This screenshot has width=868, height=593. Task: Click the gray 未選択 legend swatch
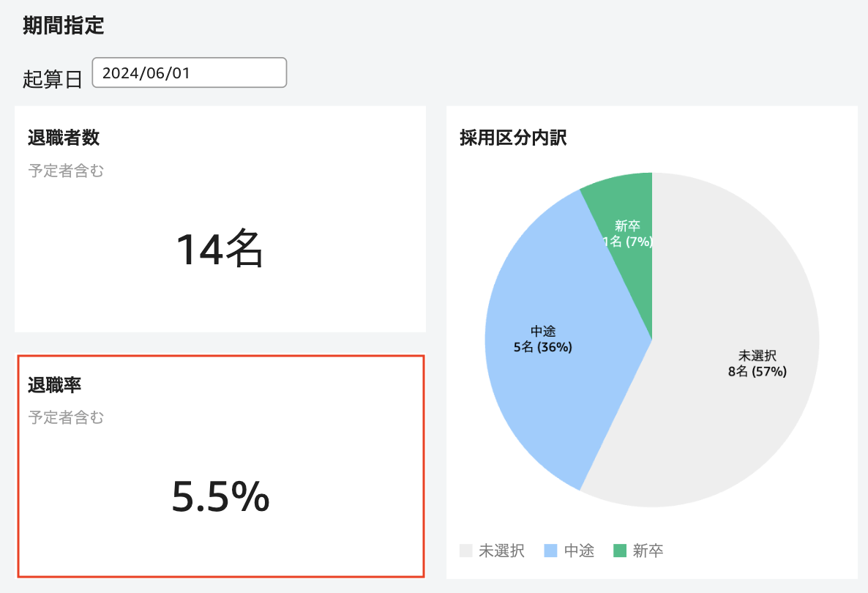tap(466, 551)
